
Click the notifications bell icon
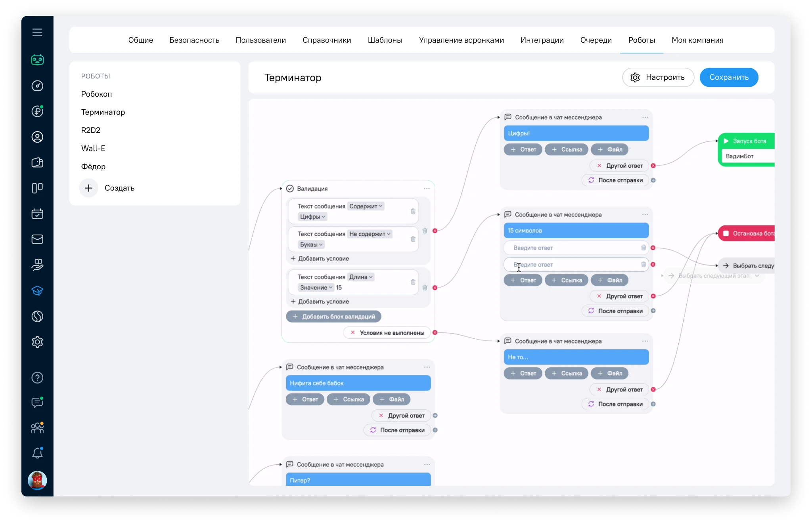pos(37,453)
